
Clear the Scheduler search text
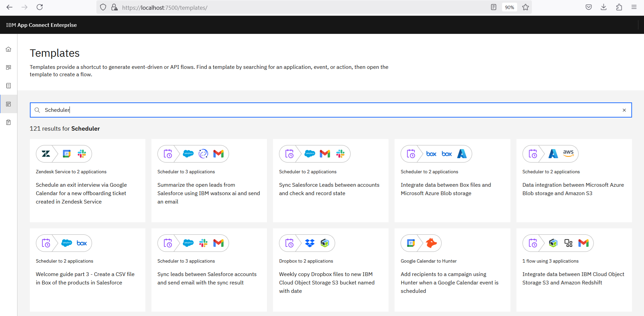(624, 110)
